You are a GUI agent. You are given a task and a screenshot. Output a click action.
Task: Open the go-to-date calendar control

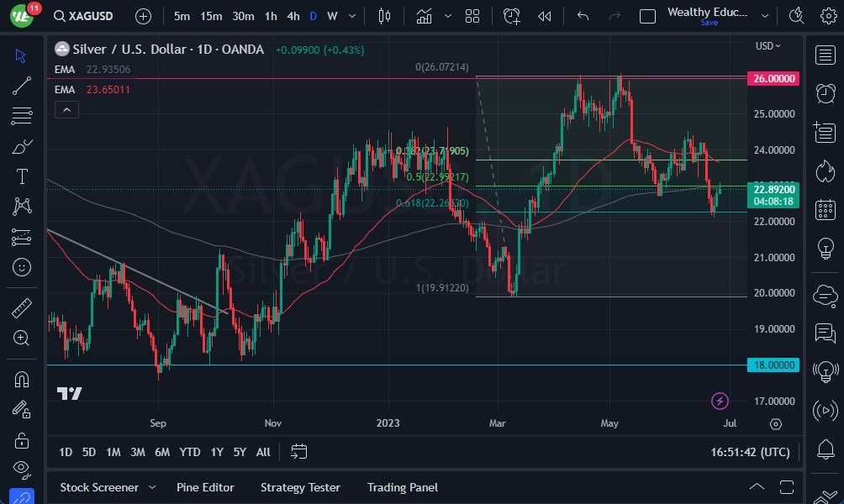298,452
